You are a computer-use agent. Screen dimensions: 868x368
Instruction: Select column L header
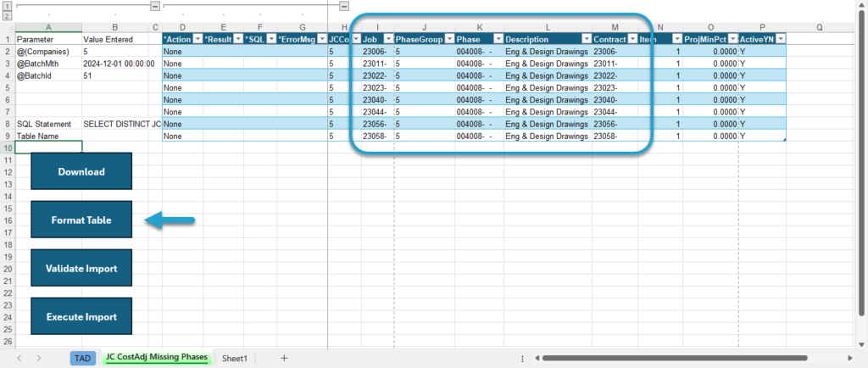point(548,27)
